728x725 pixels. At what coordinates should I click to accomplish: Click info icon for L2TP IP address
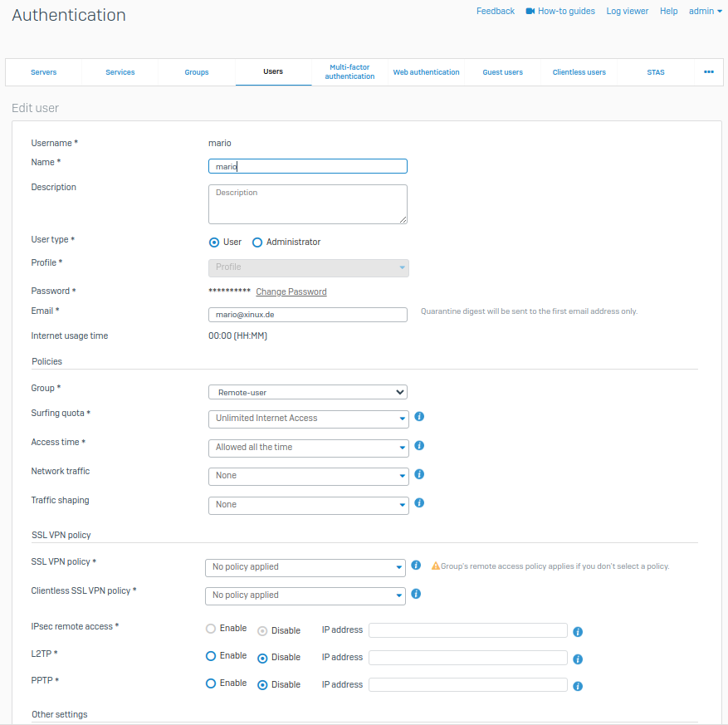(578, 659)
